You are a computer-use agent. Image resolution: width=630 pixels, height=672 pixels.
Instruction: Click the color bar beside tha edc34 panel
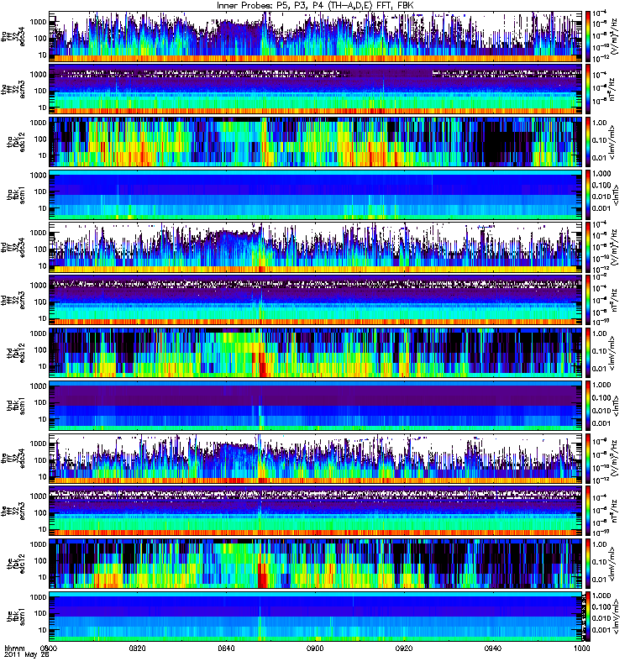[x=587, y=36]
